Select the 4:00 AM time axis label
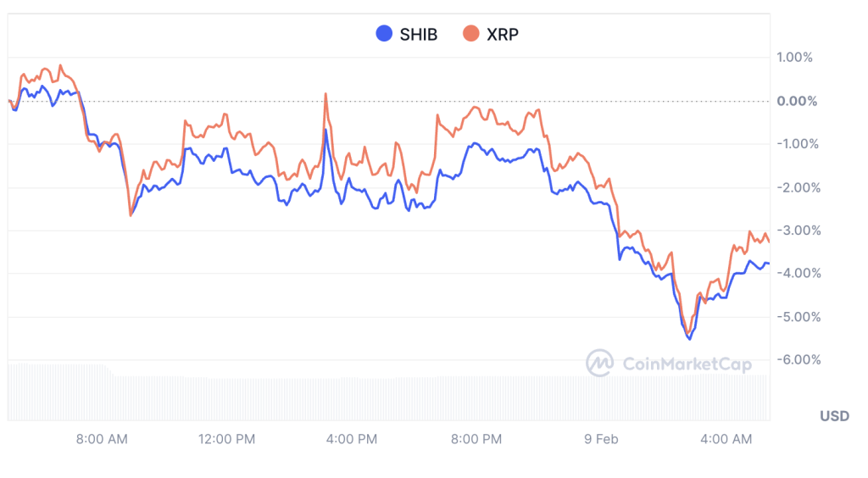The height and width of the screenshot is (478, 868). 726,439
